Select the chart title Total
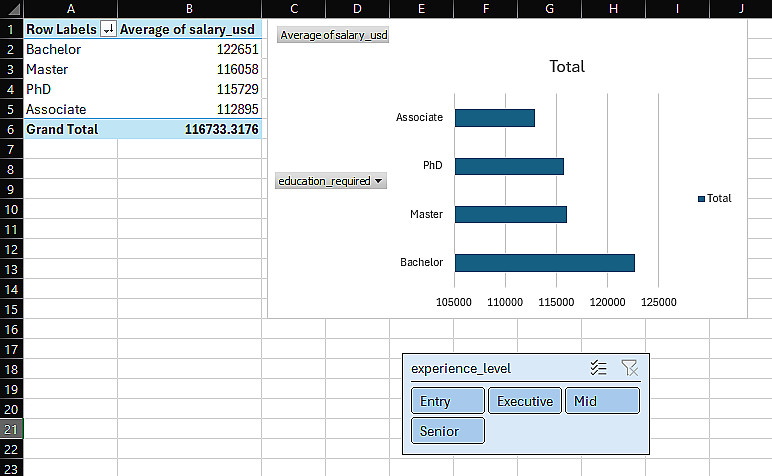 (567, 66)
